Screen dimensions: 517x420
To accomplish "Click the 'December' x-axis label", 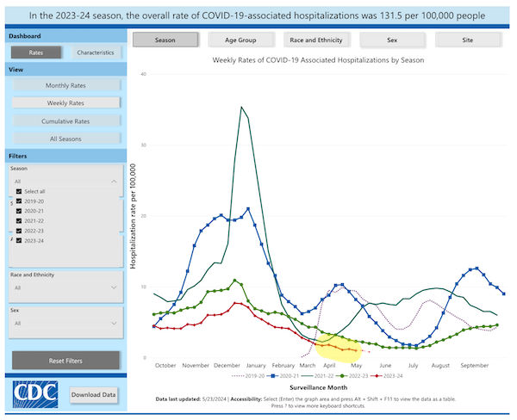I will pos(227,365).
